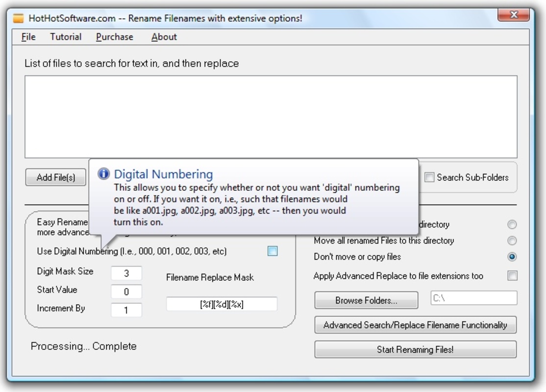Click the Digit Mask Size label
The image size is (546, 392).
[65, 271]
